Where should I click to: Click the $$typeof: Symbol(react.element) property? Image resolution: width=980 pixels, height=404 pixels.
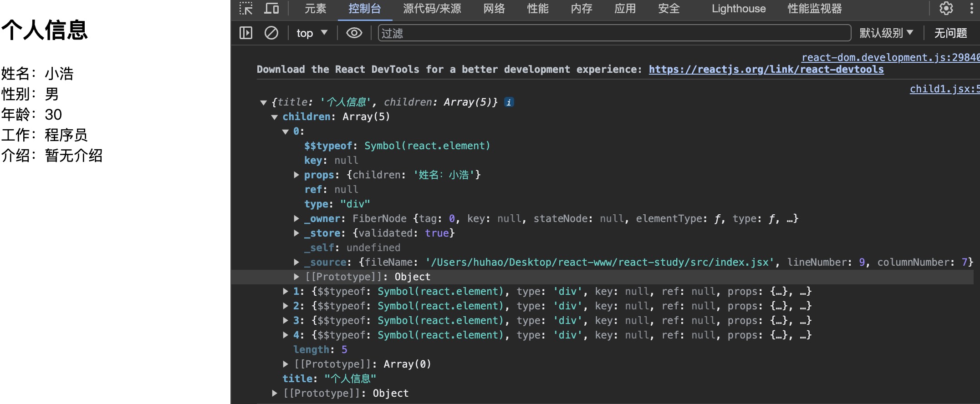pyautogui.click(x=397, y=146)
